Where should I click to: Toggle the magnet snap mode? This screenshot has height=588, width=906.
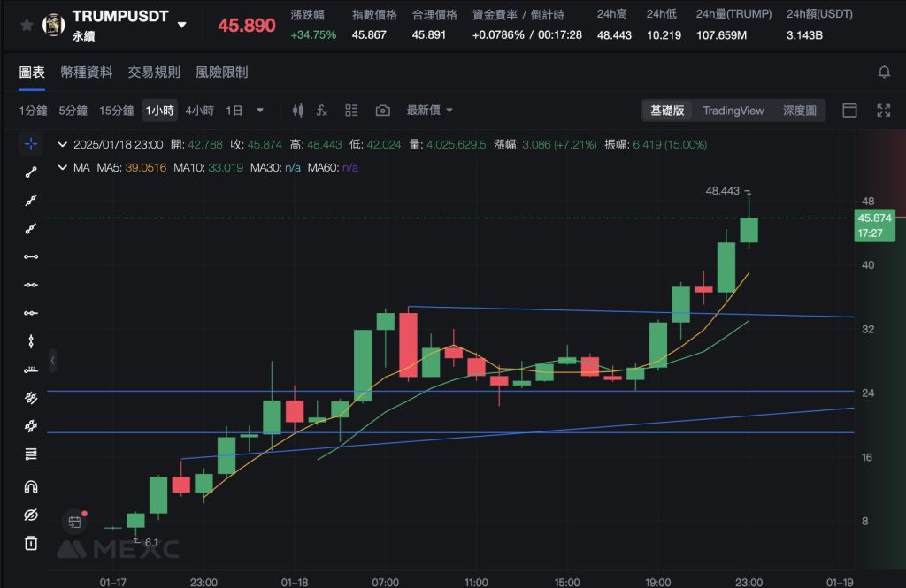[x=31, y=487]
